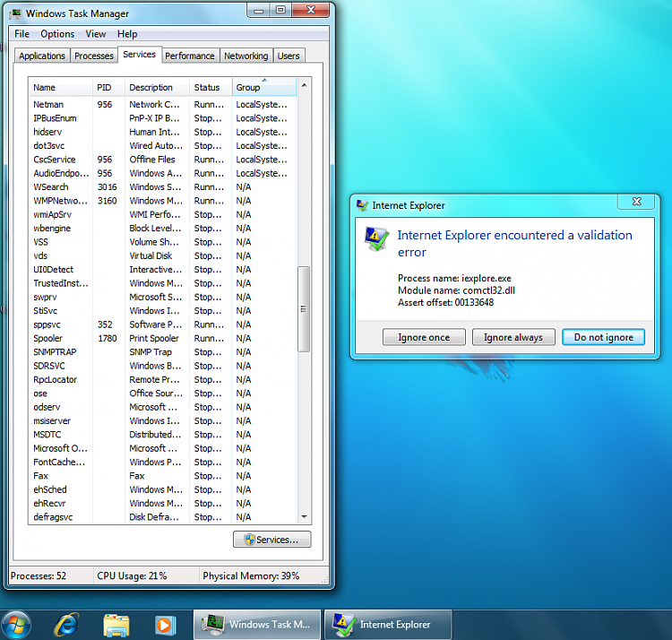The height and width of the screenshot is (640, 672).
Task: Click Do not ignore button
Action: point(603,337)
